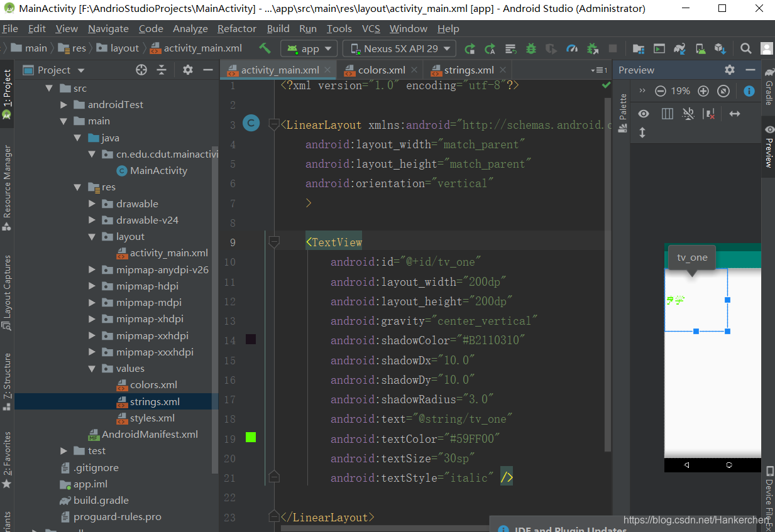Open the Build menu
This screenshot has height=532, width=775.
click(x=278, y=29)
